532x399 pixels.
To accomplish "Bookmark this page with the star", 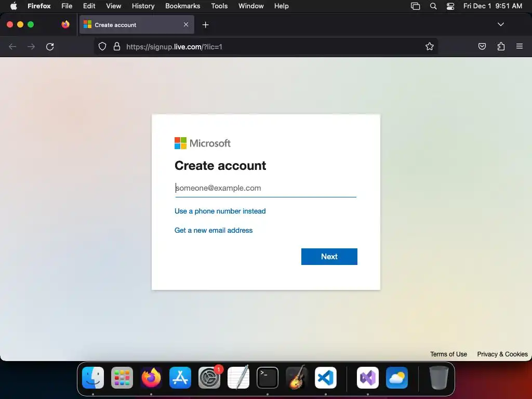I will point(430,46).
